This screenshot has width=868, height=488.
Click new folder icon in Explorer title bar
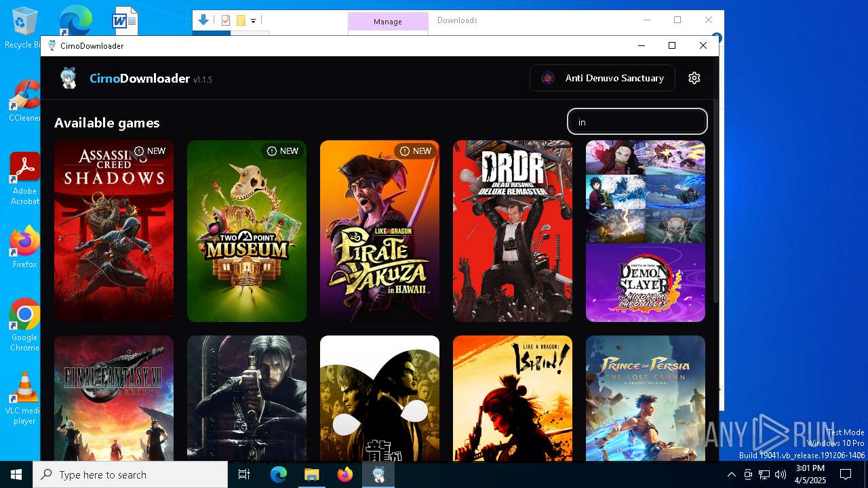pos(240,20)
